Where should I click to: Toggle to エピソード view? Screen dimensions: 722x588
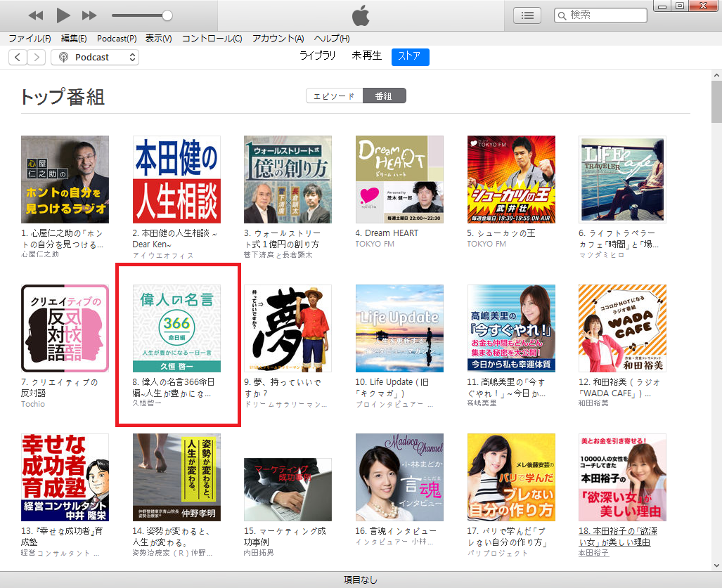tap(335, 96)
